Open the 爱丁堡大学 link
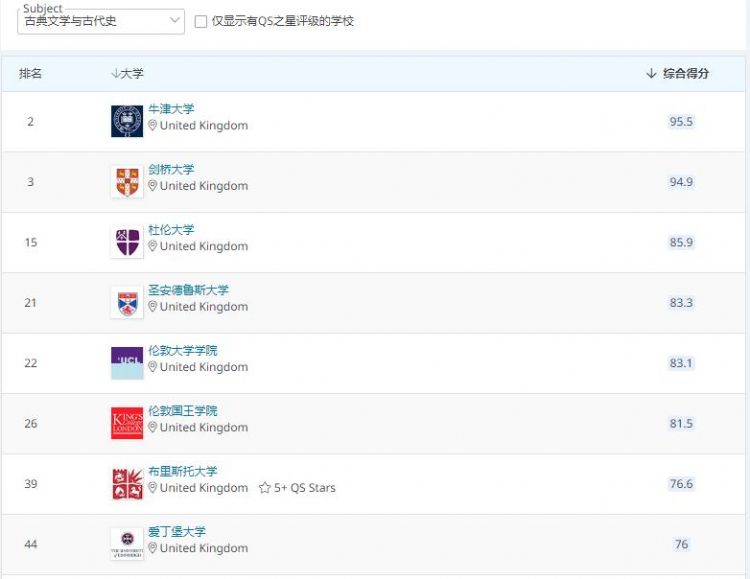Image resolution: width=750 pixels, height=579 pixels. 177,531
